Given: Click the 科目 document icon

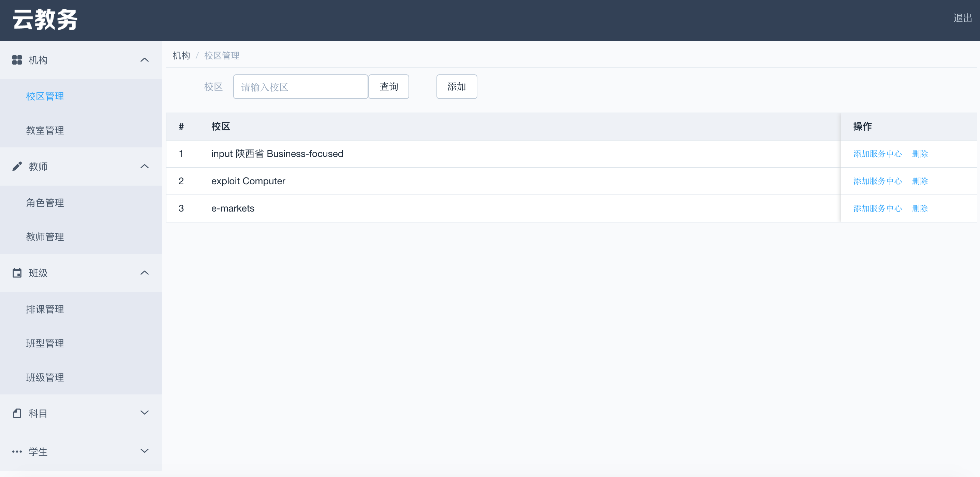Looking at the screenshot, I should coord(17,413).
